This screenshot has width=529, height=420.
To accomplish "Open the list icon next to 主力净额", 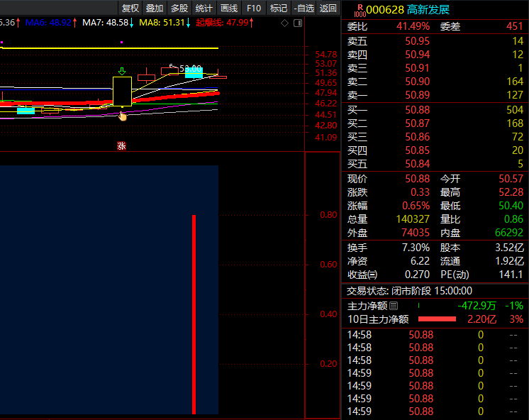I will (x=394, y=306).
